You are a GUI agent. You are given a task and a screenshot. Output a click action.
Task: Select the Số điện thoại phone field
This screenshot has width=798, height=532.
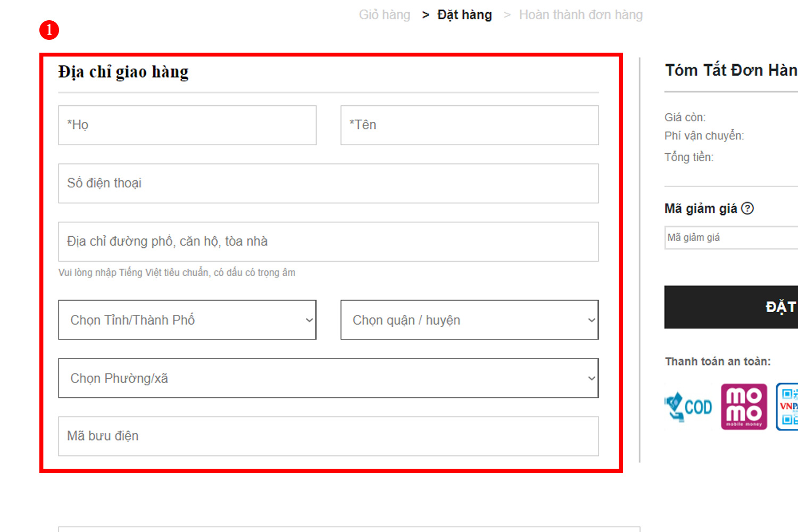pos(328,184)
